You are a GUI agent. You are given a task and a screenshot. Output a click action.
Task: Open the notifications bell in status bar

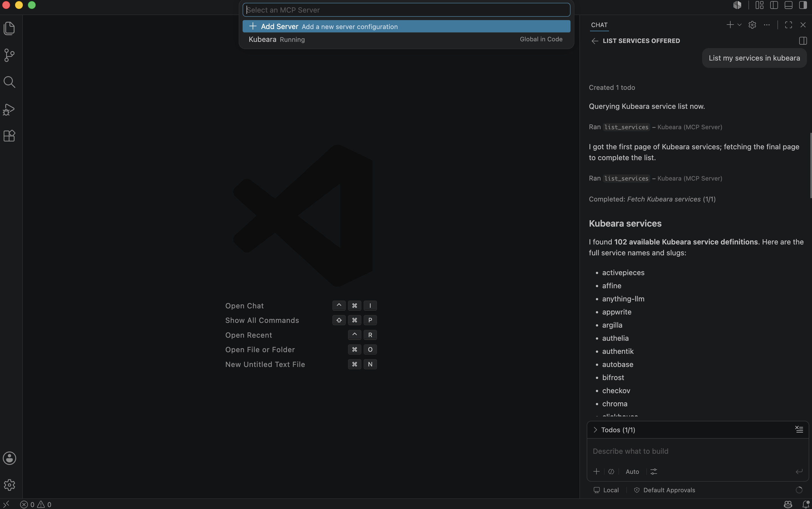coord(806,504)
